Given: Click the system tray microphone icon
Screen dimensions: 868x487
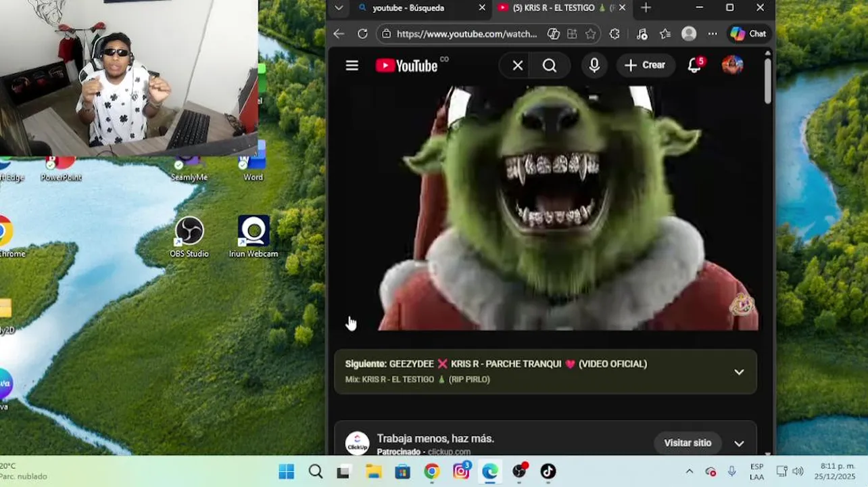Looking at the screenshot, I should (x=731, y=471).
